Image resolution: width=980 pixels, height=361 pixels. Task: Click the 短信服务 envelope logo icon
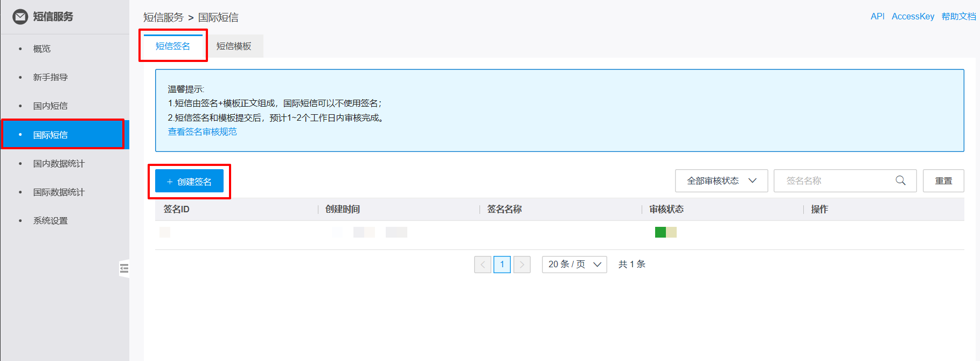[x=20, y=17]
